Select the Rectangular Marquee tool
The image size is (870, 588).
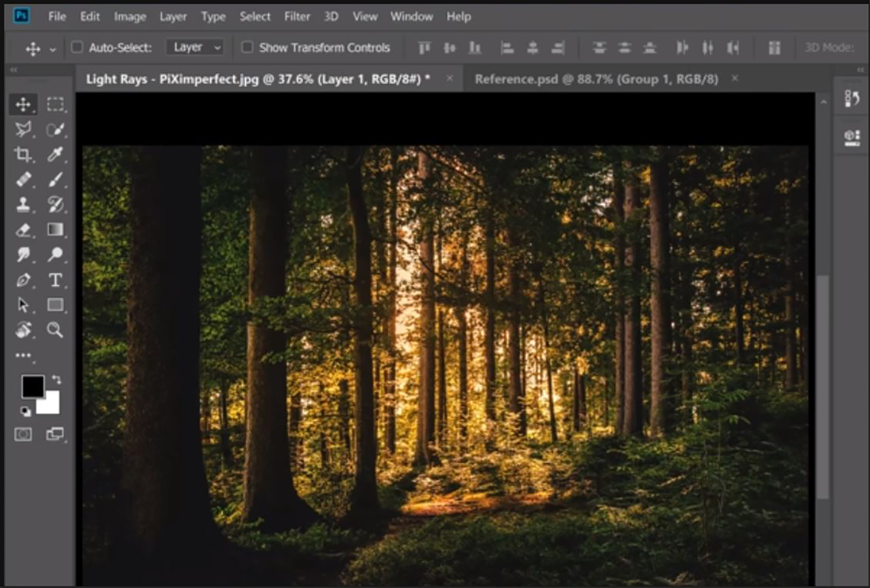[x=55, y=104]
